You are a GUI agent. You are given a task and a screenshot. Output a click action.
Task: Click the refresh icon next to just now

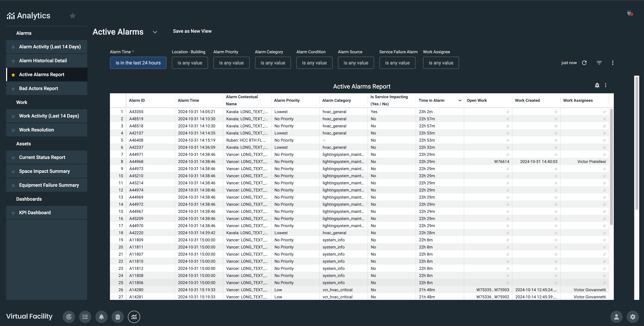tap(584, 63)
